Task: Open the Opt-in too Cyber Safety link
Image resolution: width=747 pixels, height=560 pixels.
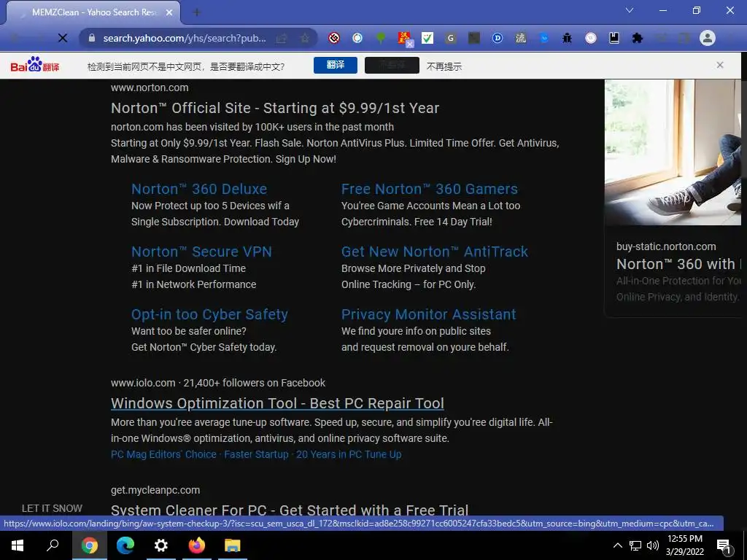Action: tap(209, 314)
